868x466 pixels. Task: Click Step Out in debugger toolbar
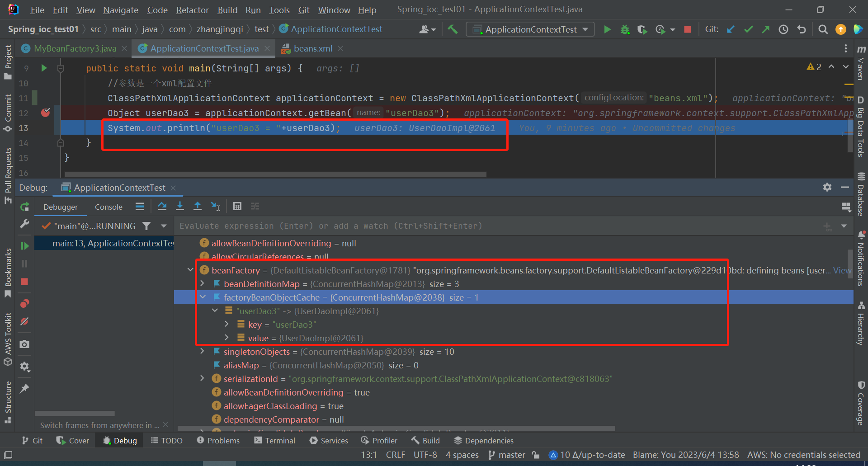click(198, 207)
